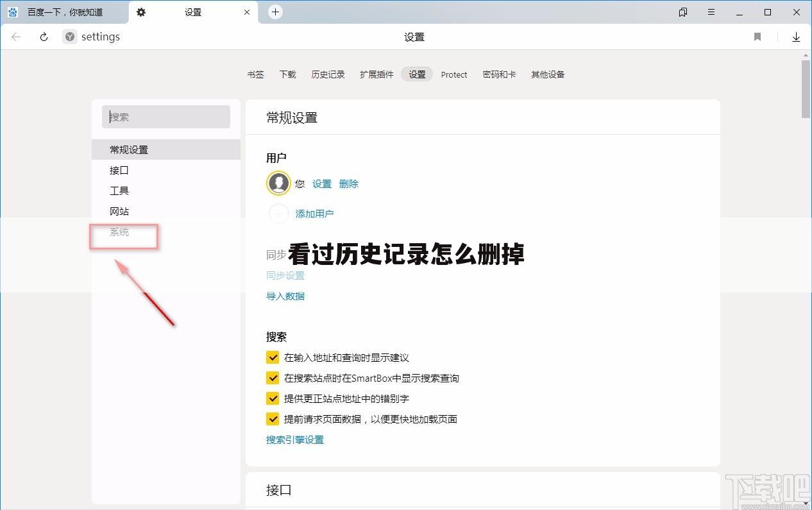Switch to the 历史记录 section
The image size is (812, 510).
pyautogui.click(x=328, y=74)
